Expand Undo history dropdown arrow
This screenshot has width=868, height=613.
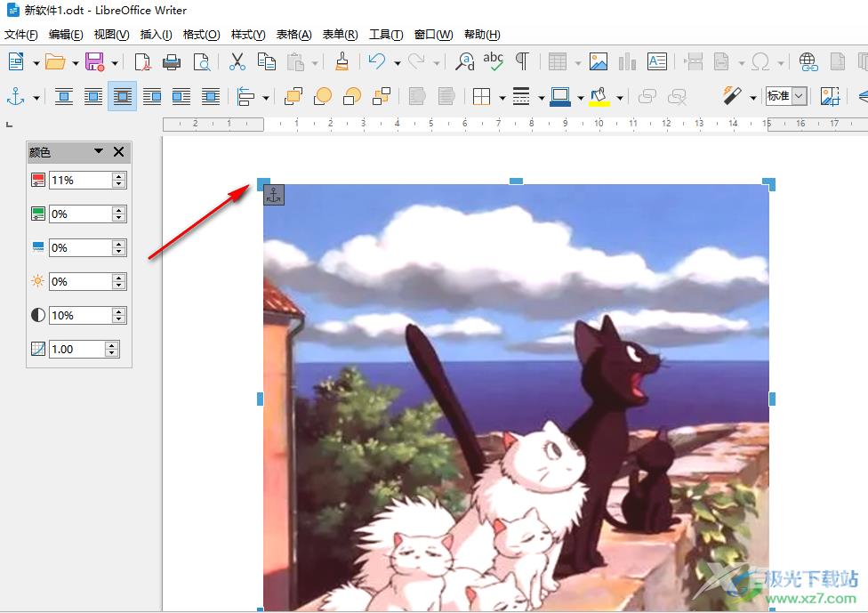pos(397,64)
